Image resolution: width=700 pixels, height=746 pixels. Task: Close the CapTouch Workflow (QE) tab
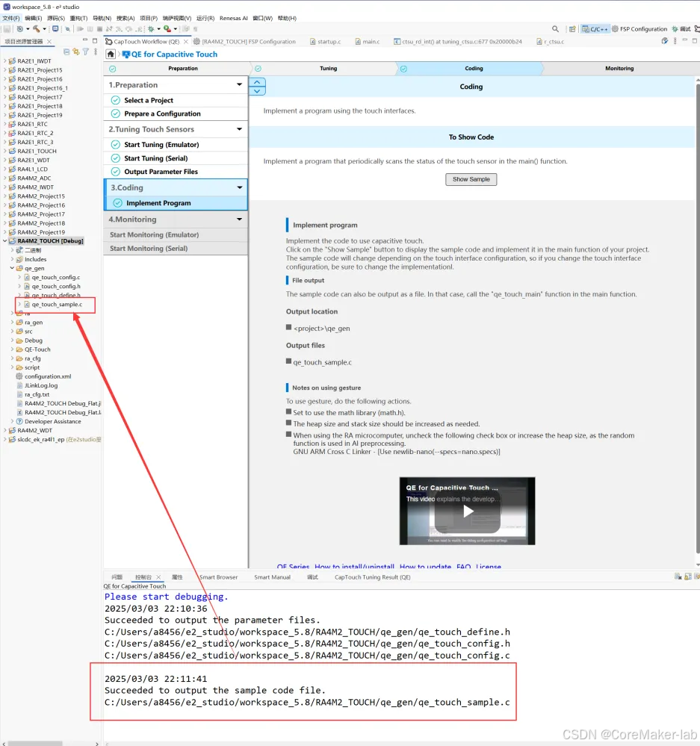click(186, 42)
